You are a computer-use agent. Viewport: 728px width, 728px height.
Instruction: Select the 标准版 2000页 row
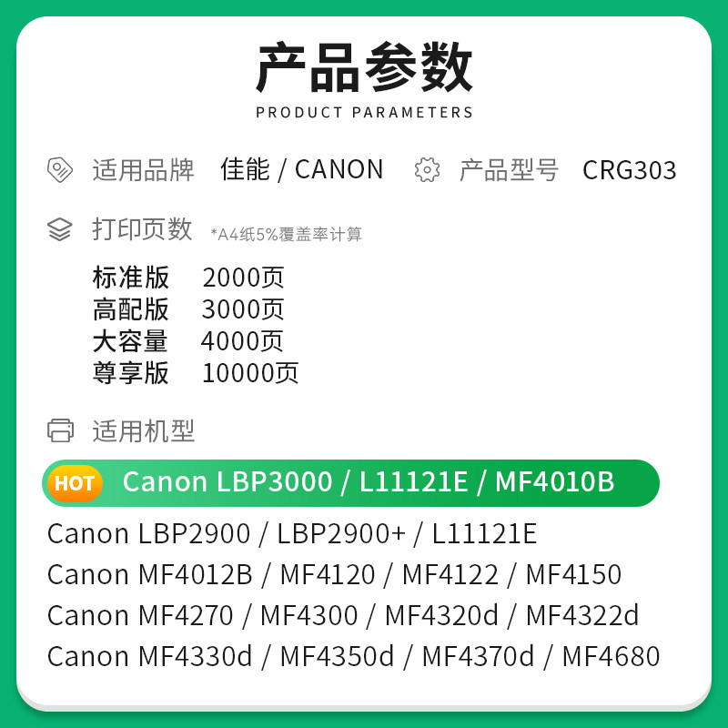(188, 278)
